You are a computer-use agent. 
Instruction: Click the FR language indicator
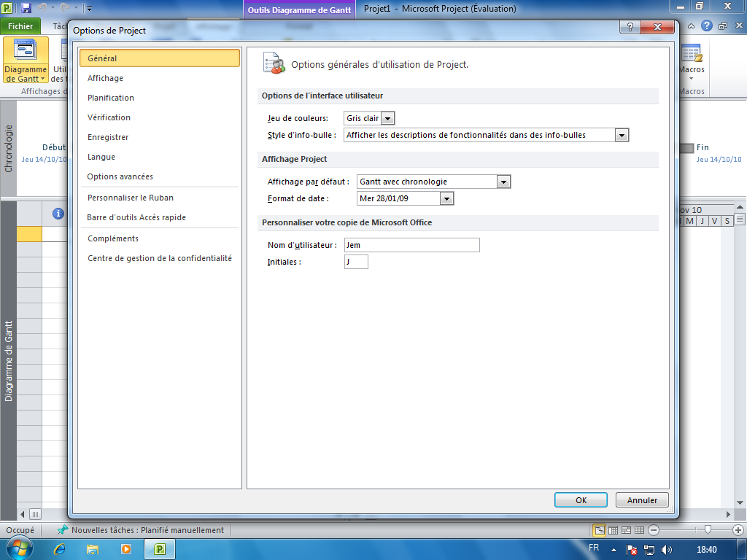(x=594, y=548)
